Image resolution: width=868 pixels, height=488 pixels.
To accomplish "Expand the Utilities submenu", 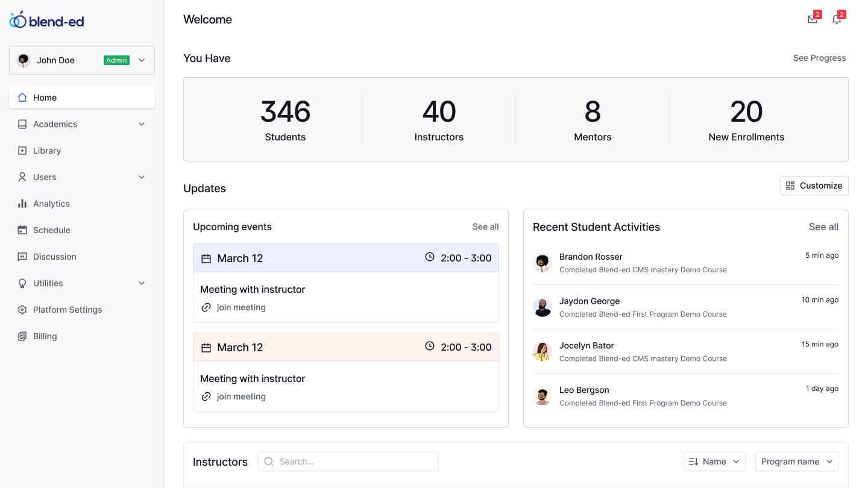I will pos(142,283).
